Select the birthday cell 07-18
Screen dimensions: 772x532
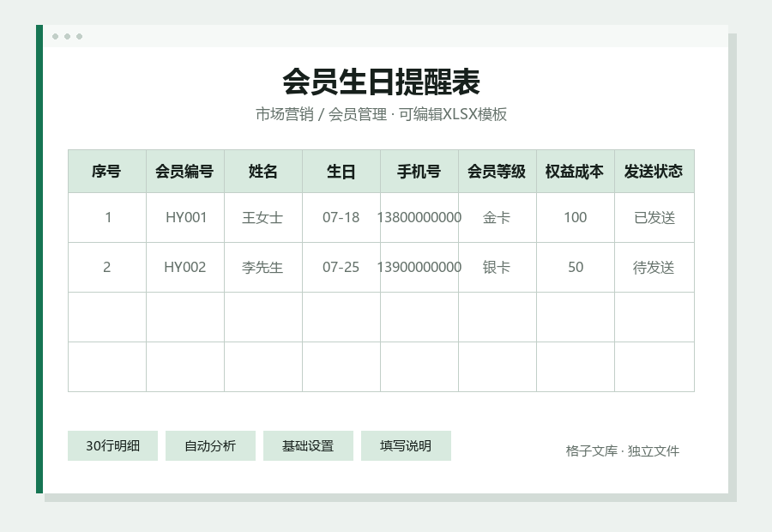341,217
